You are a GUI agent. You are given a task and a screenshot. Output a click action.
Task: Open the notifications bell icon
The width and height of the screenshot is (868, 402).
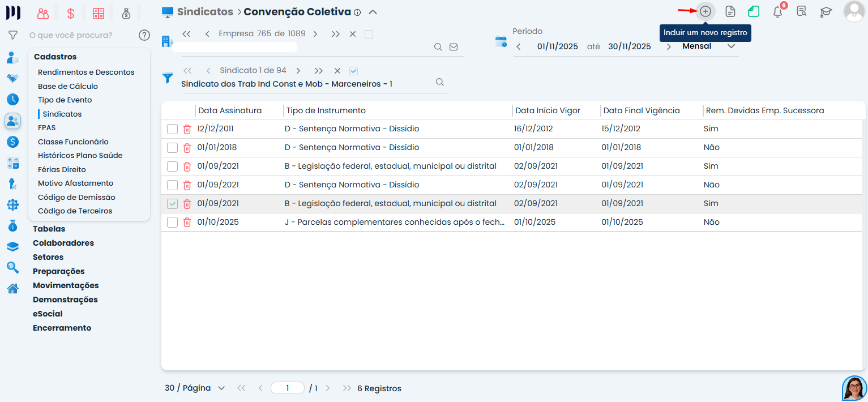[x=778, y=11]
